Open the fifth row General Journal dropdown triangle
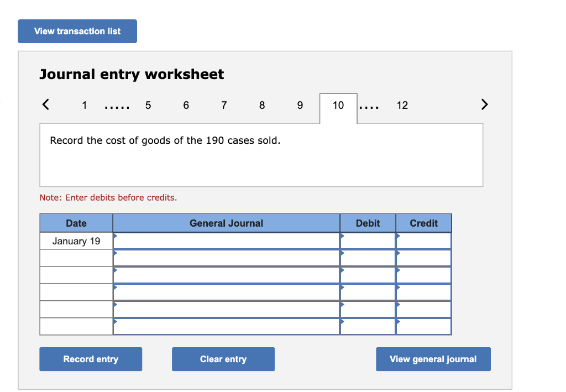 [x=115, y=304]
